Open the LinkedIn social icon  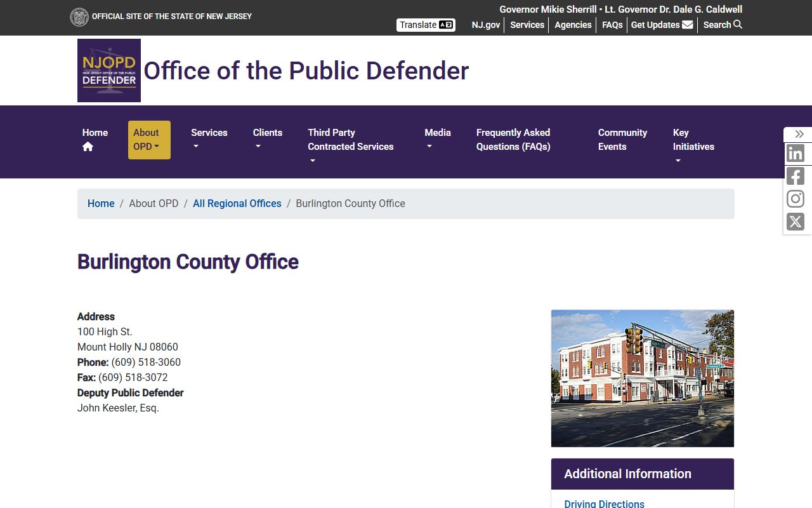[796, 153]
